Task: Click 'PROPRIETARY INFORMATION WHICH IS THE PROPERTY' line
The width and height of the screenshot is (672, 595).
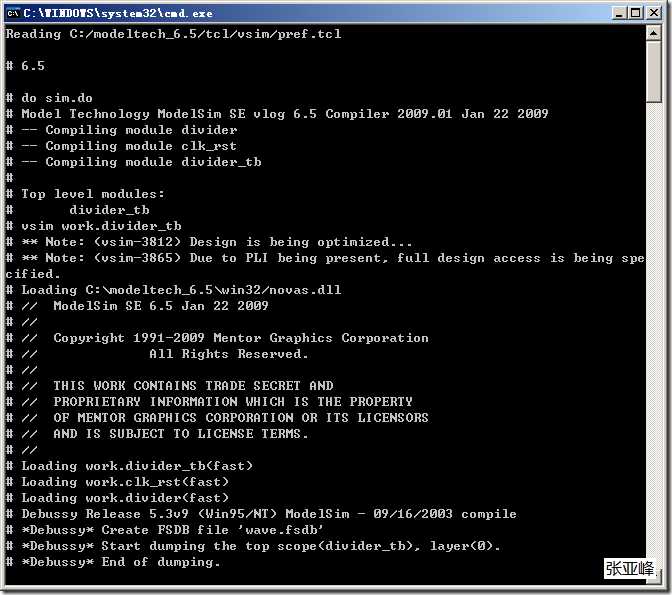Action: 209,402
